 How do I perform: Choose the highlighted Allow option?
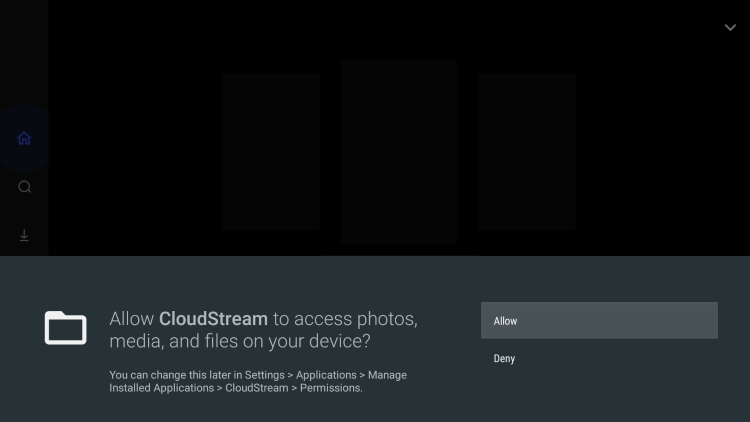click(x=599, y=321)
